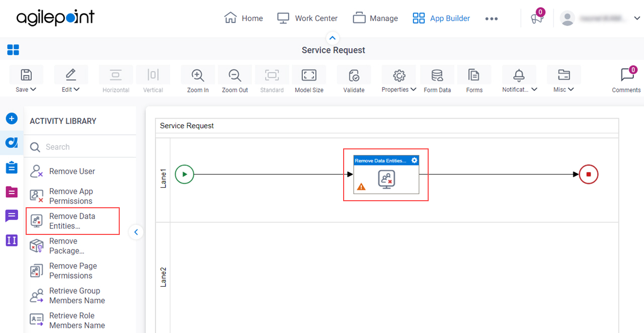Click the Service Request pool title
Image resolution: width=644 pixels, height=333 pixels.
[187, 126]
